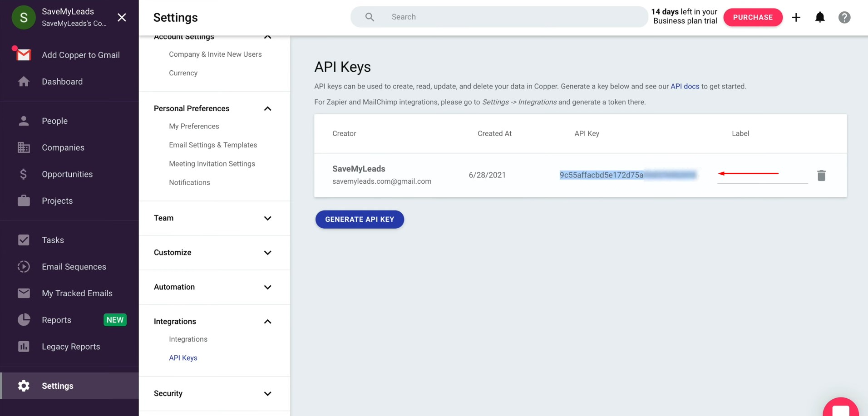
Task: Click the Created At column header
Action: coord(494,133)
